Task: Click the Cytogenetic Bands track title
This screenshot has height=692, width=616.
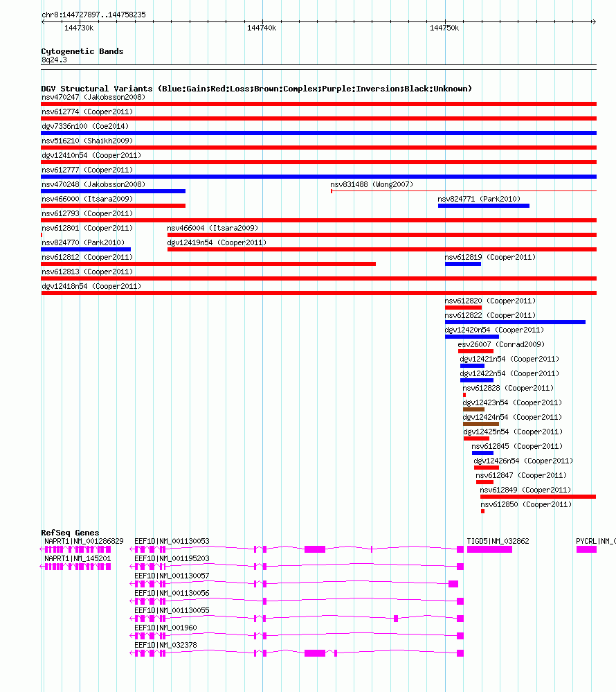Action: [x=82, y=52]
